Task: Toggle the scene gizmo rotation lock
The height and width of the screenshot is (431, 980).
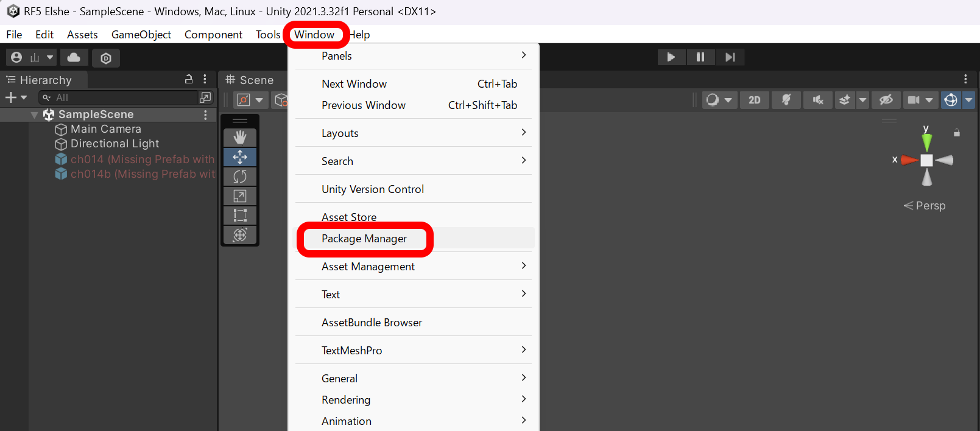Action: pos(957,133)
